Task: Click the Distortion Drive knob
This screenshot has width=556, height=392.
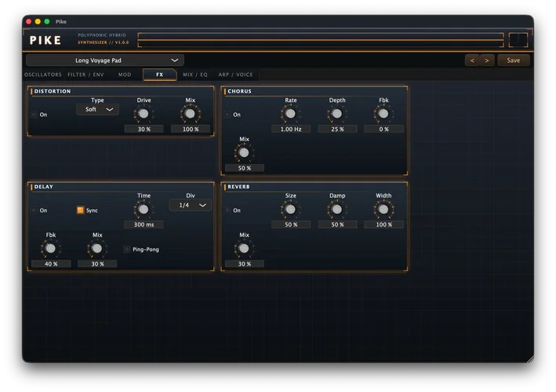Action: 144,114
